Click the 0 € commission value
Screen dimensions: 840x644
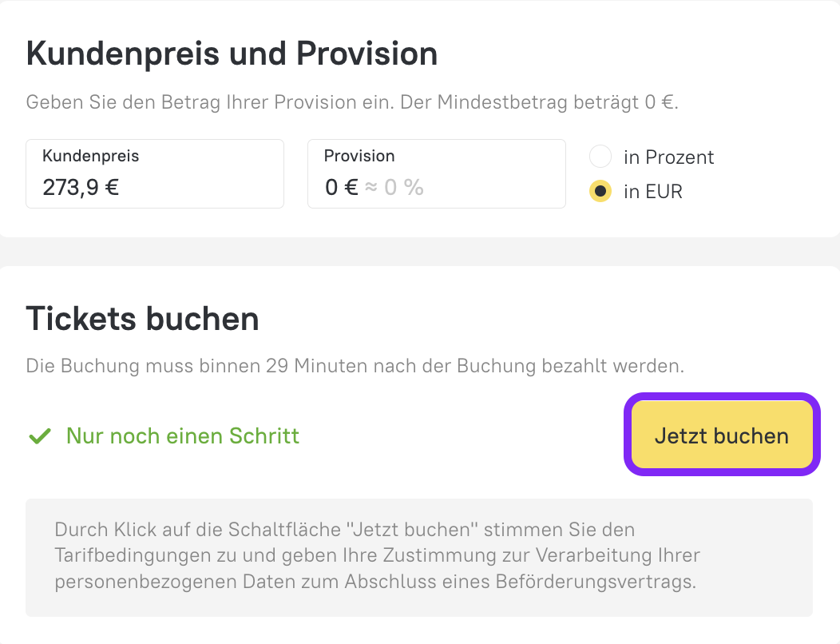tap(341, 188)
